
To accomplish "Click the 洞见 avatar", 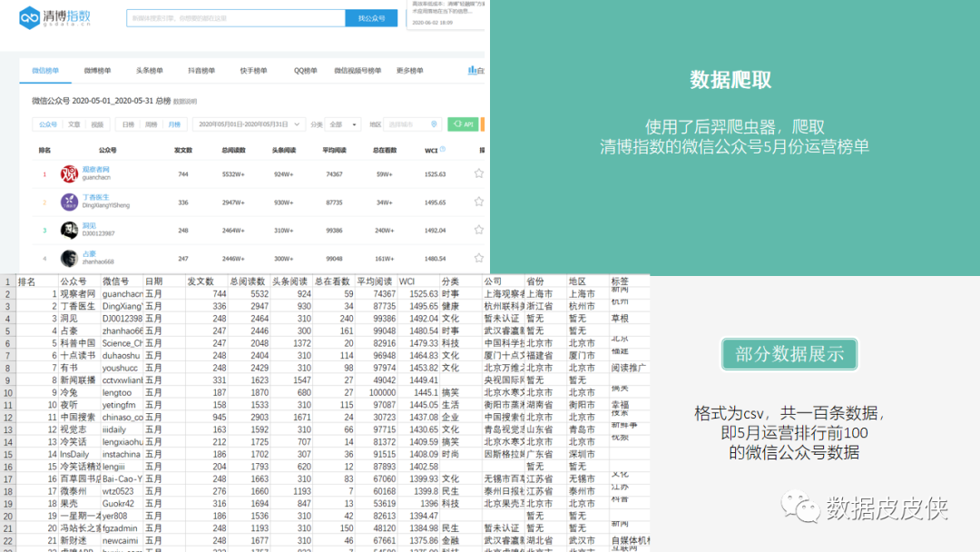I will 69,230.
